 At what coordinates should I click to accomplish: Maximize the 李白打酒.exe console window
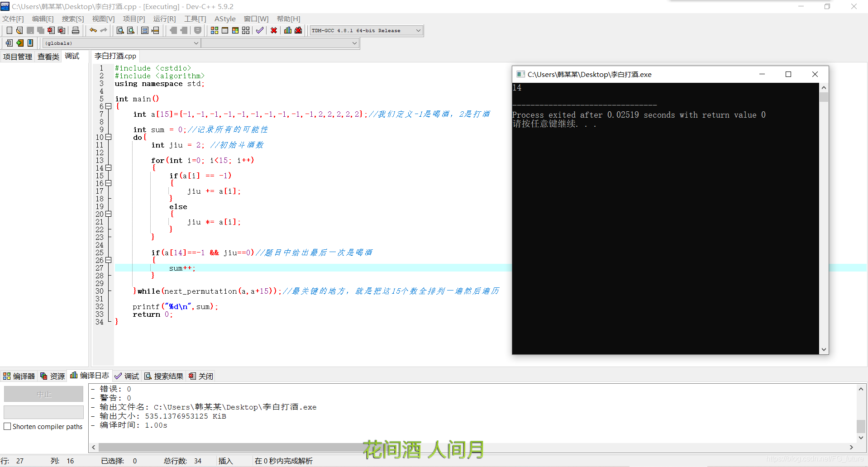tap(788, 74)
